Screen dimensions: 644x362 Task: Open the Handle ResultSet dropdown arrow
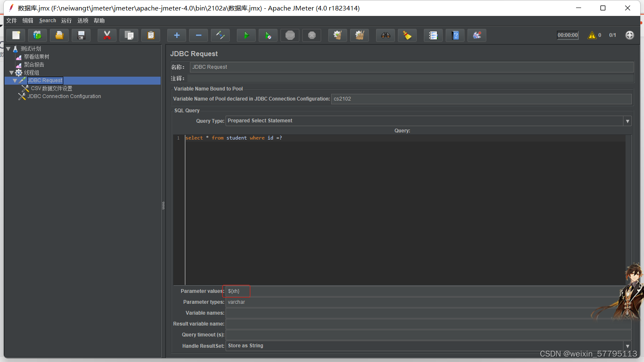click(628, 346)
